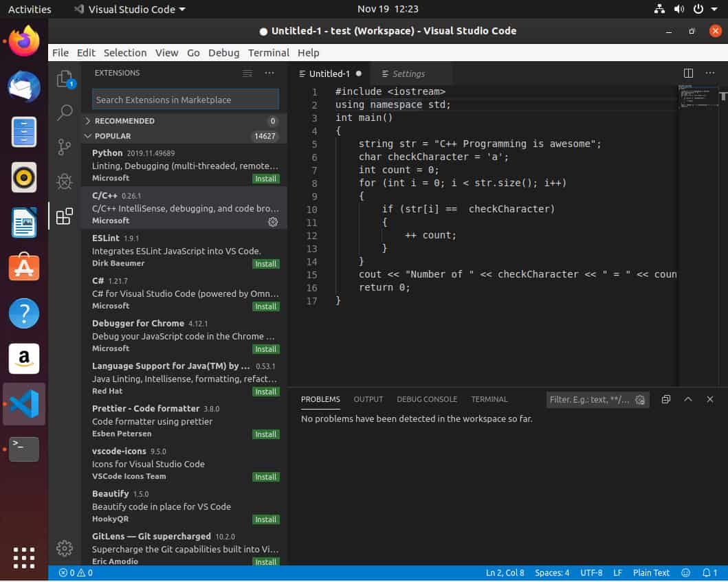
Task: Open the notifications bell in status bar
Action: click(x=710, y=572)
